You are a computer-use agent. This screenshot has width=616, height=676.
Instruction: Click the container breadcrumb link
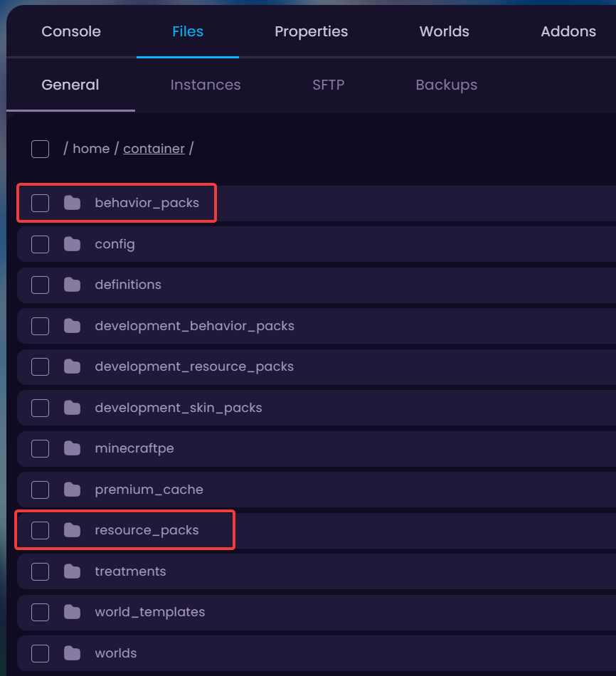point(154,149)
